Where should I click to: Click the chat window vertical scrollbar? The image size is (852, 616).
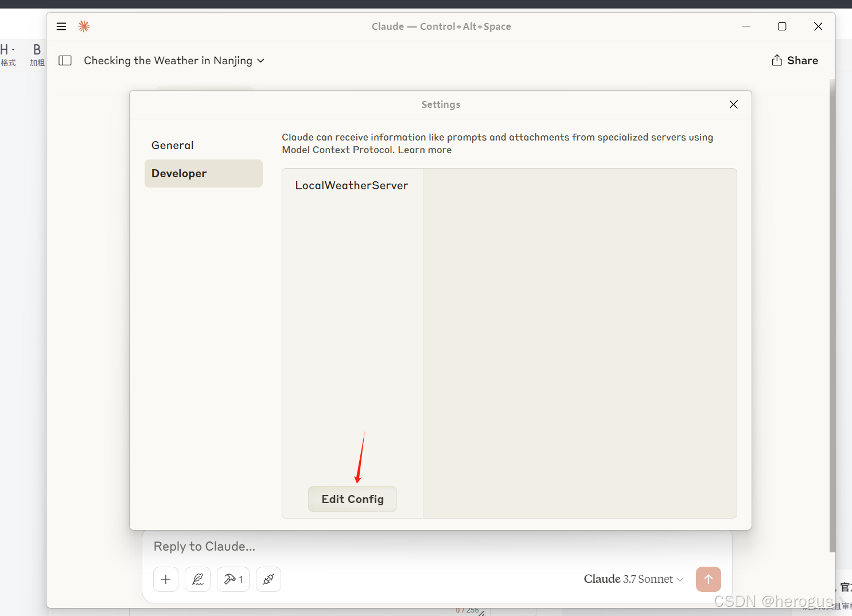click(x=832, y=316)
